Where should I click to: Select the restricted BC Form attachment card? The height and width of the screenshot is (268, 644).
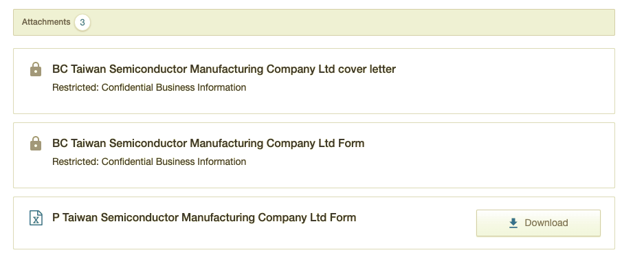click(314, 155)
